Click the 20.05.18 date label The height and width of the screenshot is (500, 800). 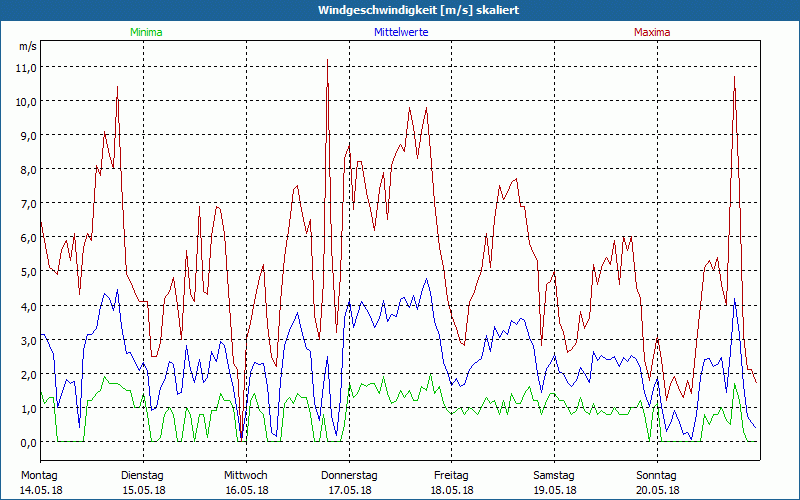point(657,490)
